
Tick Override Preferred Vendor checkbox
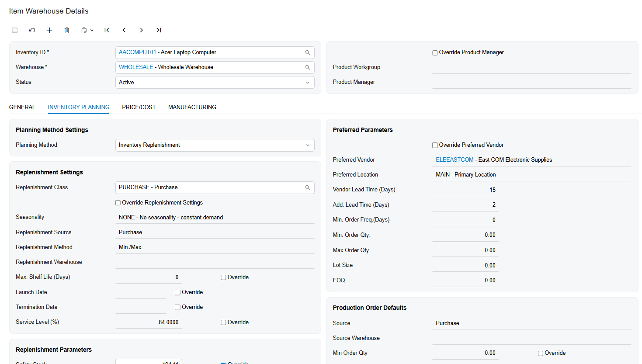435,146
